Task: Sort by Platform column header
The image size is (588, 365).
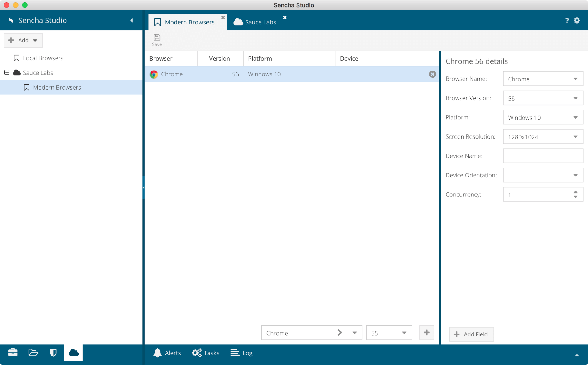Action: (289, 59)
